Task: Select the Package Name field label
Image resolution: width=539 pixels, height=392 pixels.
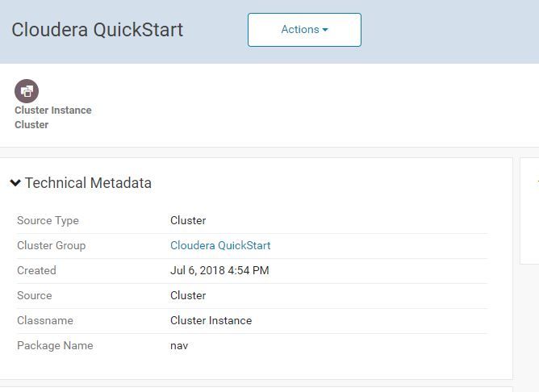Action: (55, 345)
